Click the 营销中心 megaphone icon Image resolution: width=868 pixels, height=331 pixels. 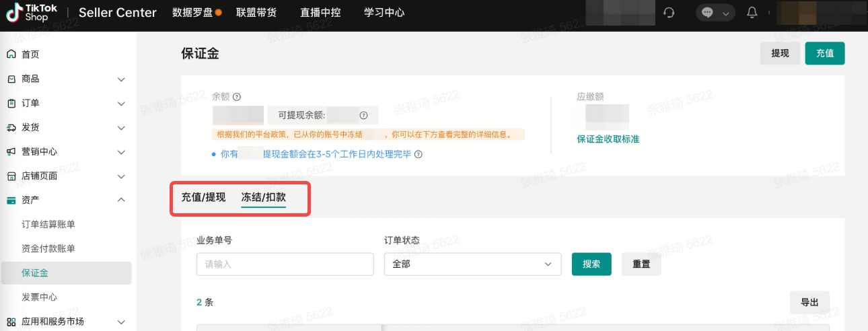[x=11, y=151]
